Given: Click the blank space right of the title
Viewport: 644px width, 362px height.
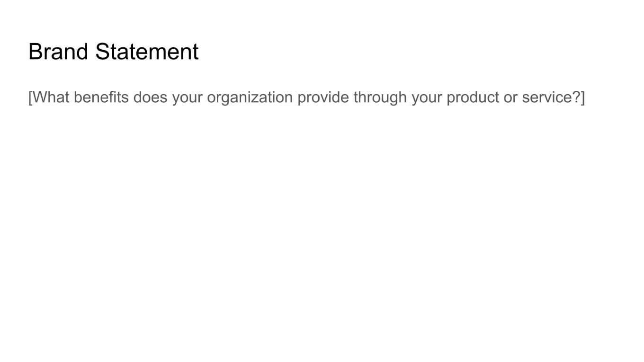Looking at the screenshot, I should (402, 52).
